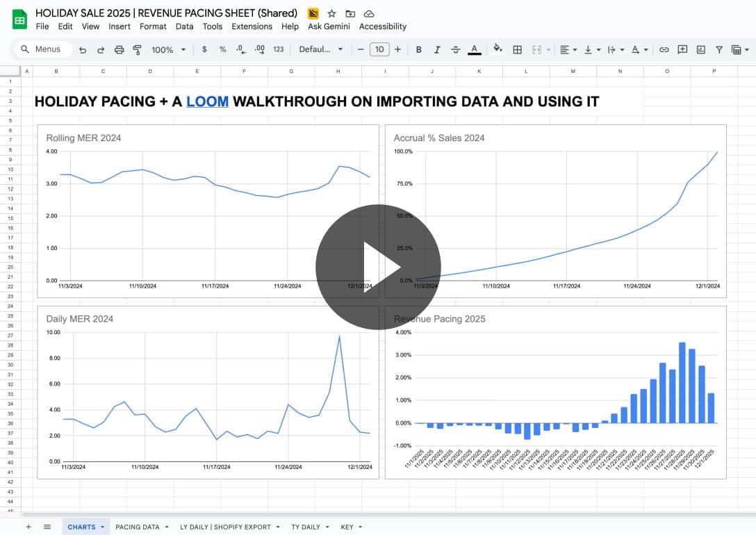Viewport: 756px width, 535px height.
Task: Click the add new sheet plus button
Action: (x=28, y=527)
